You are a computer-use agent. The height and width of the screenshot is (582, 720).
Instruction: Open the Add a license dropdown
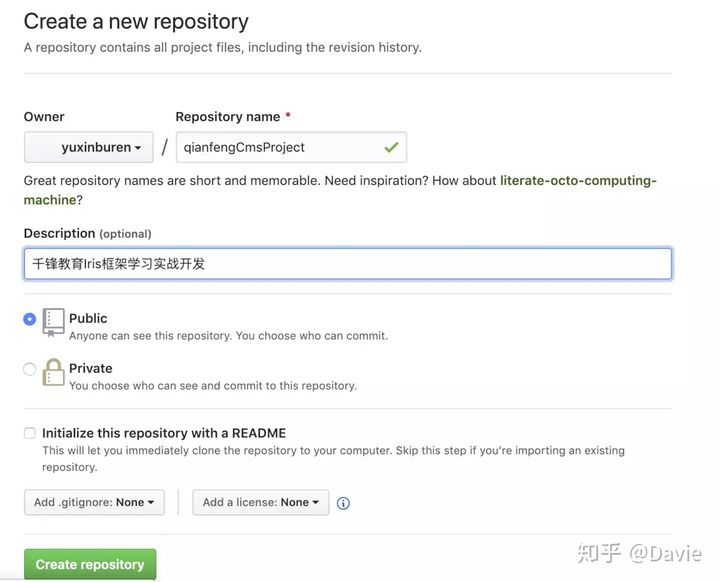(x=261, y=503)
